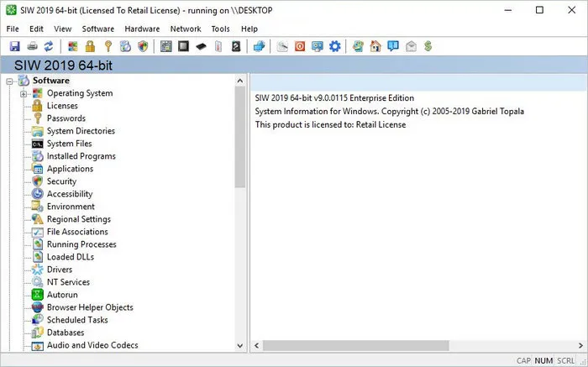Screen dimensions: 588x367
Task: Click the house Home toolbar icon
Action: (375, 46)
